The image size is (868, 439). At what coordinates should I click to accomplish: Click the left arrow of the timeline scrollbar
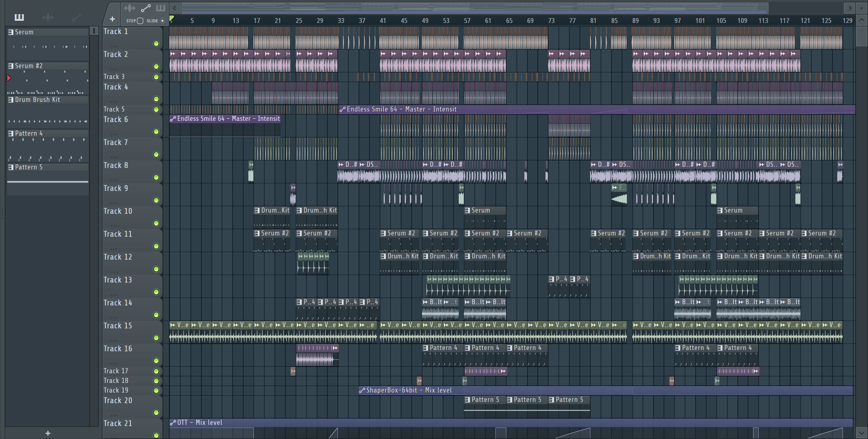point(175,8)
